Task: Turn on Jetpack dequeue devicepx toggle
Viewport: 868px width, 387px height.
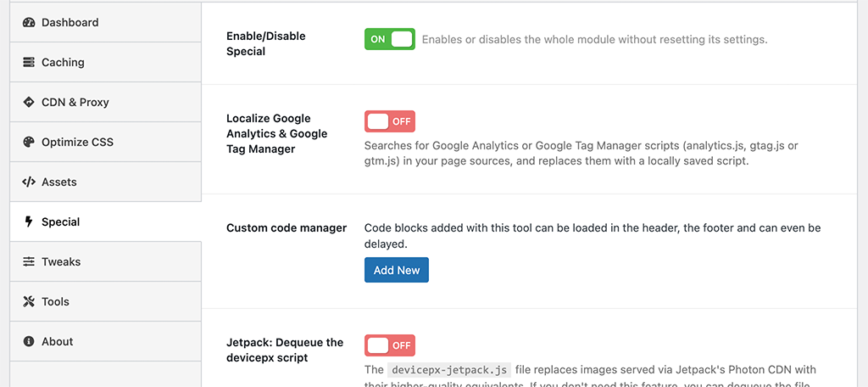Action: 390,345
